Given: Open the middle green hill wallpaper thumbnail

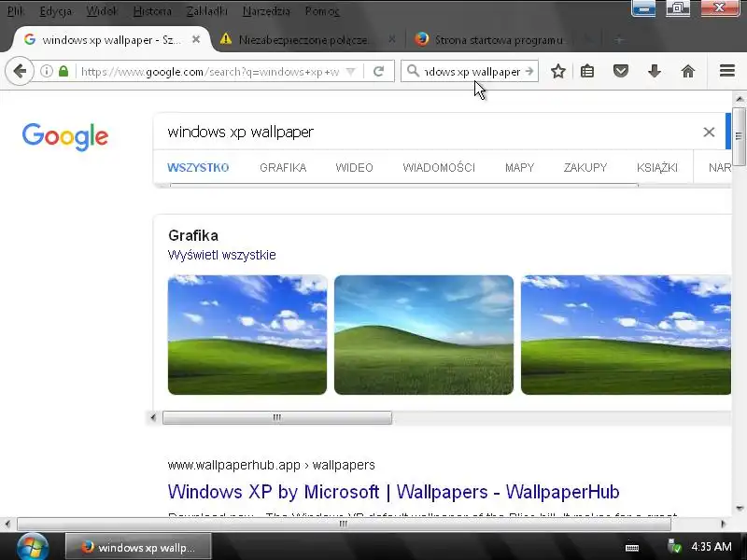Looking at the screenshot, I should 424,335.
